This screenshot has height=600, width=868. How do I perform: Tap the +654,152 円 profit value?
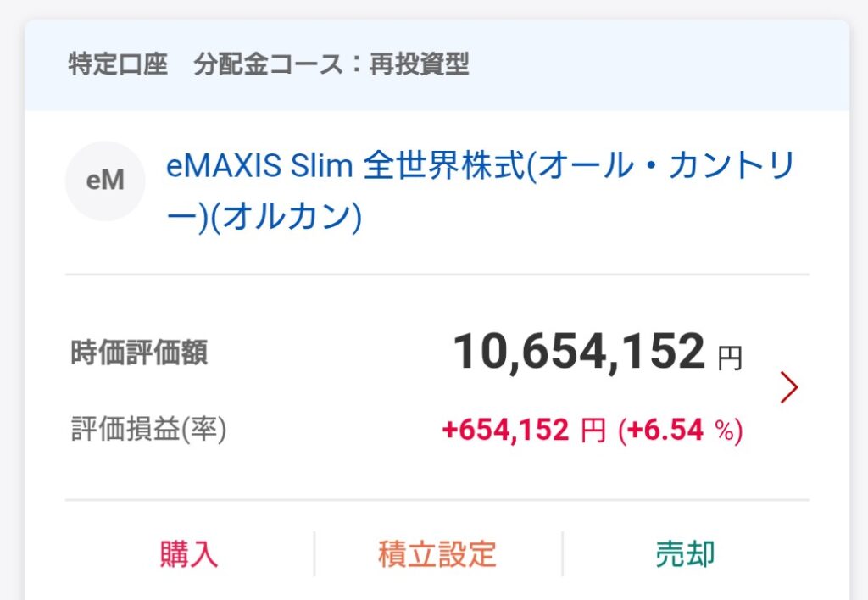[x=523, y=431]
